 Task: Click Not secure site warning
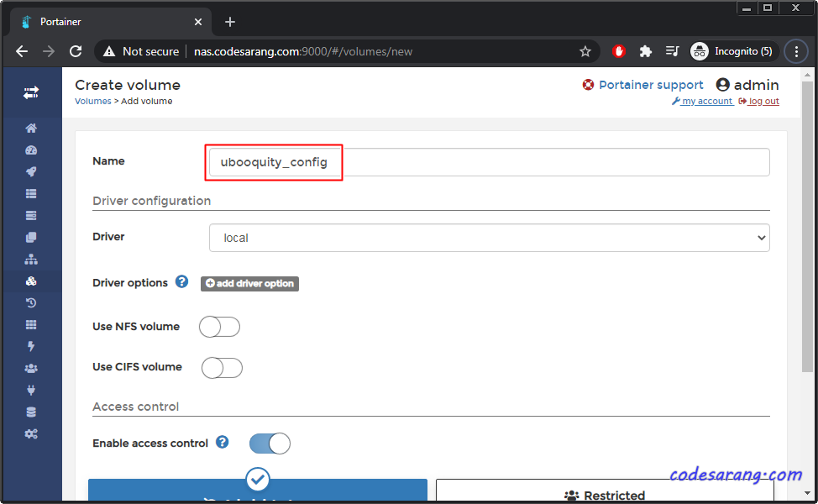pyautogui.click(x=141, y=51)
